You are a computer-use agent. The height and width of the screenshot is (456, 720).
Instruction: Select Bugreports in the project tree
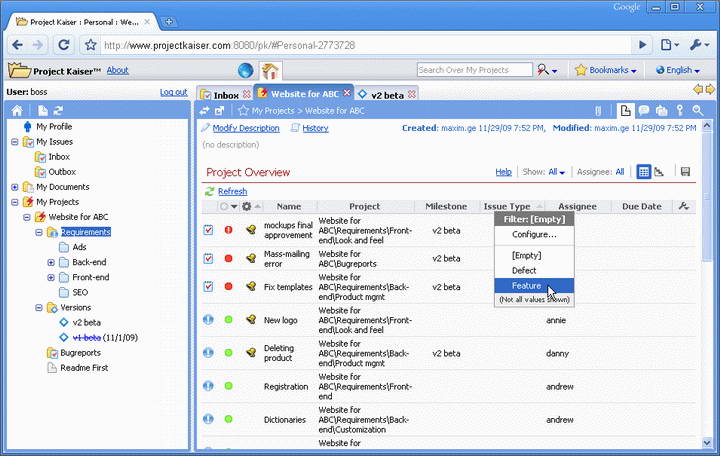(x=80, y=352)
